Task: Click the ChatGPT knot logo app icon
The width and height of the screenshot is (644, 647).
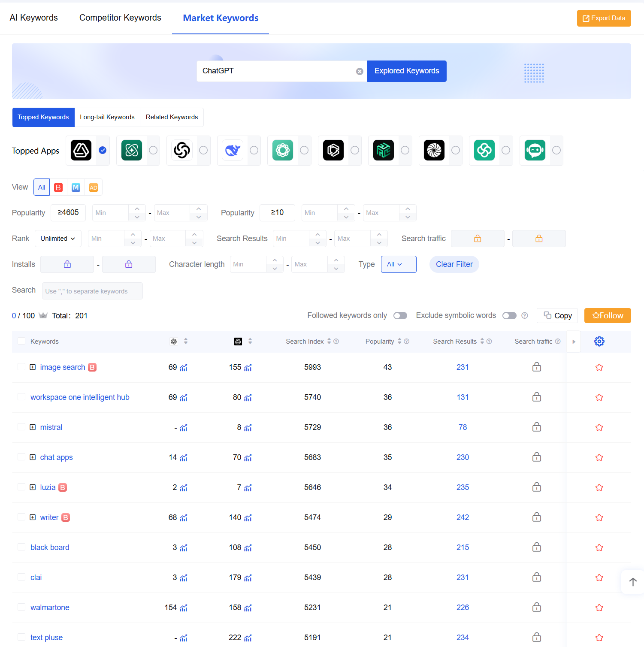Action: pyautogui.click(x=182, y=150)
